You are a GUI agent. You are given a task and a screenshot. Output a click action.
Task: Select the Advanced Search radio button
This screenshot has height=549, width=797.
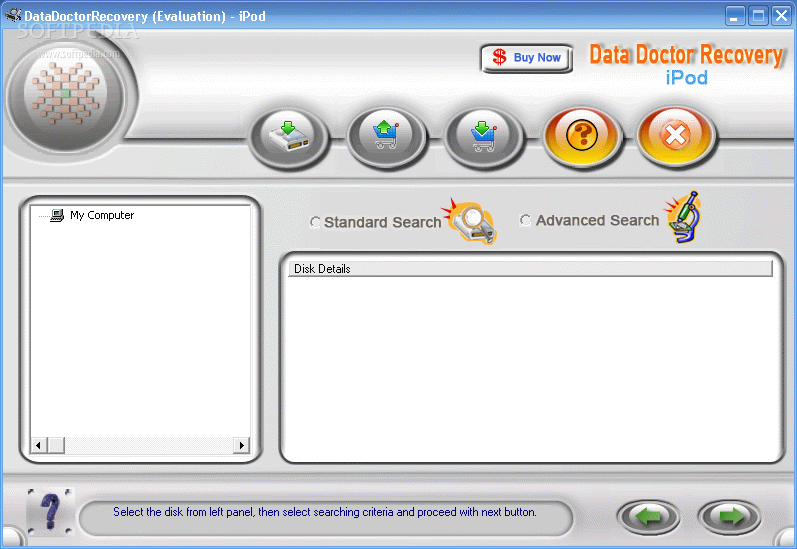(x=525, y=220)
